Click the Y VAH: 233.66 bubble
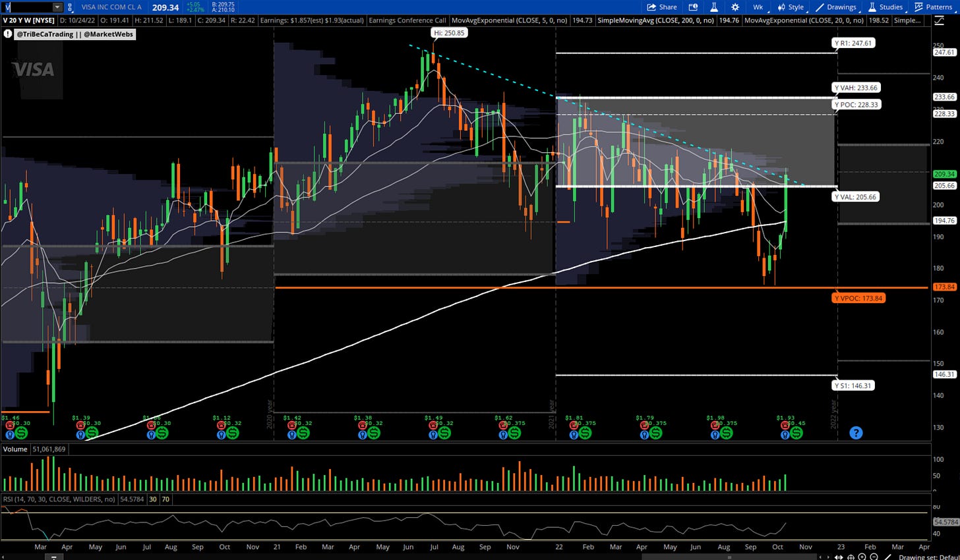The height and width of the screenshot is (560, 960). point(856,88)
